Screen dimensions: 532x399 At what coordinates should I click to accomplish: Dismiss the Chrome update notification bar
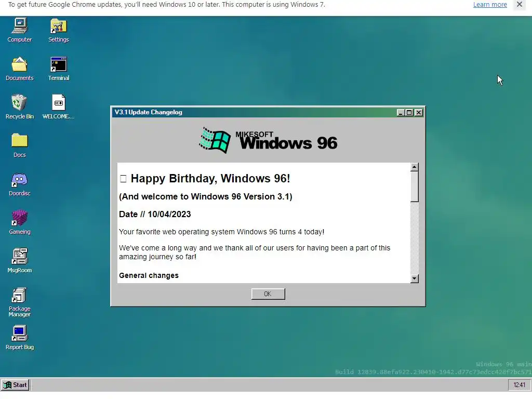(520, 4)
